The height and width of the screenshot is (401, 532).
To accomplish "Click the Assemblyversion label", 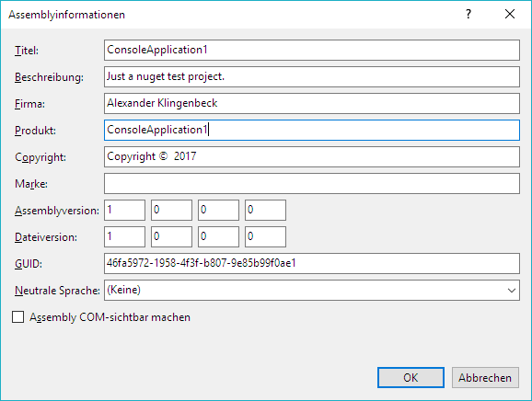I will [57, 211].
